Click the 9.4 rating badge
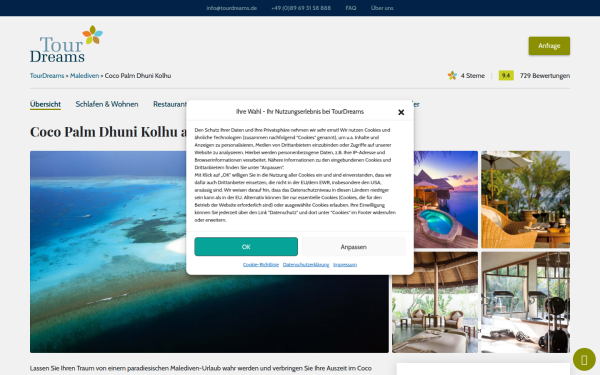This screenshot has height=375, width=600. (506, 75)
